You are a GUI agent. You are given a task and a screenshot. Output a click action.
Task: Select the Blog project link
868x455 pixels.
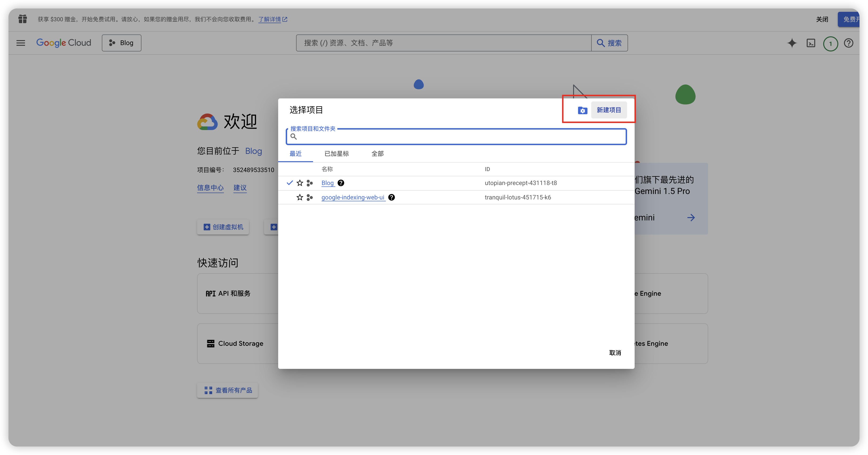tap(327, 183)
